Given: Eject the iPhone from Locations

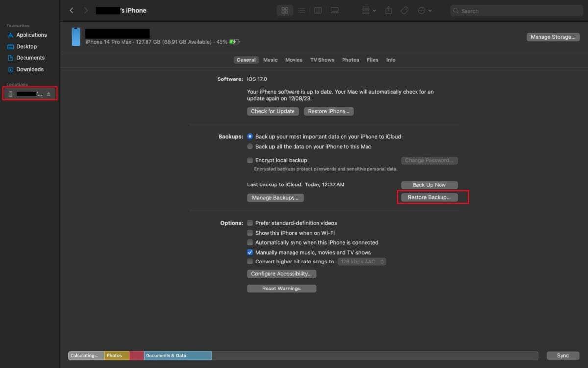Looking at the screenshot, I should (49, 94).
